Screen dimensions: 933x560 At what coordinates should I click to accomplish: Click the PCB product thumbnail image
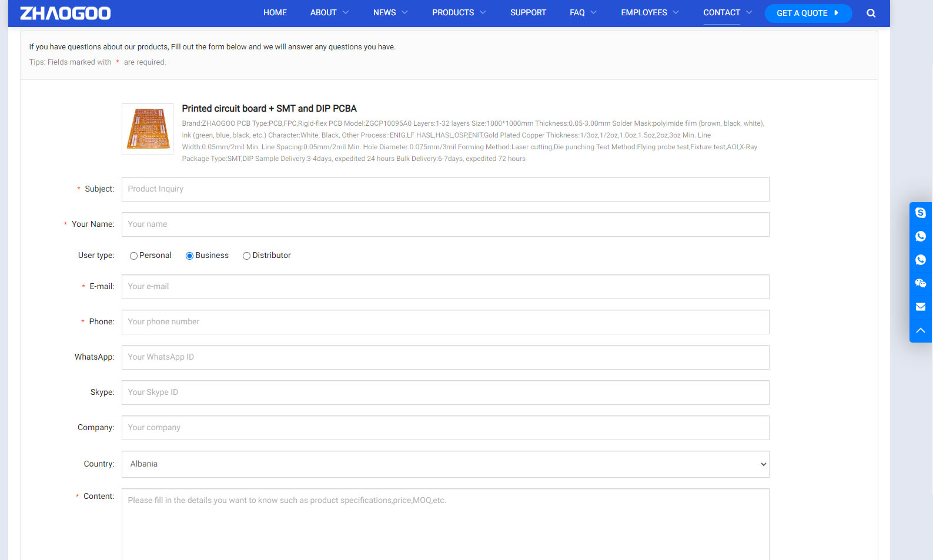pos(148,129)
